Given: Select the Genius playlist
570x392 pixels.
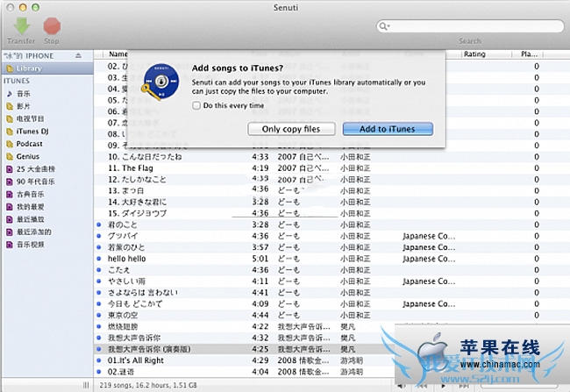Looking at the screenshot, I should tap(28, 155).
